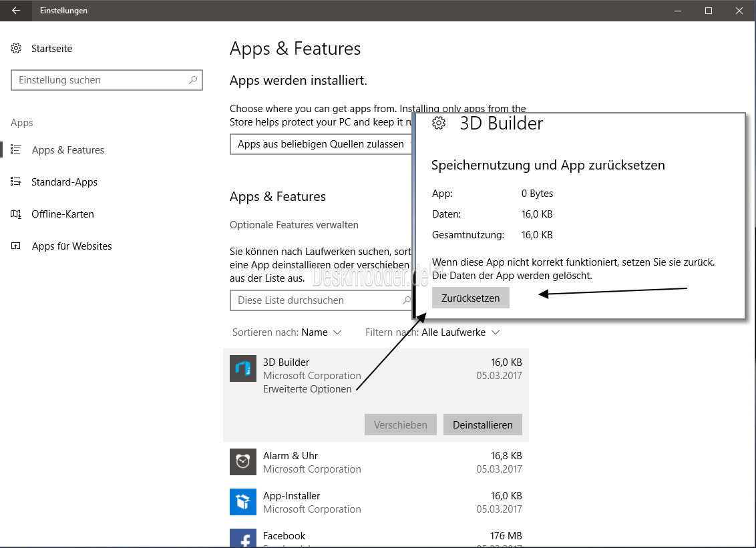Go back with the arrow in title bar
Image resolution: width=756 pixels, height=548 pixels.
coord(16,11)
